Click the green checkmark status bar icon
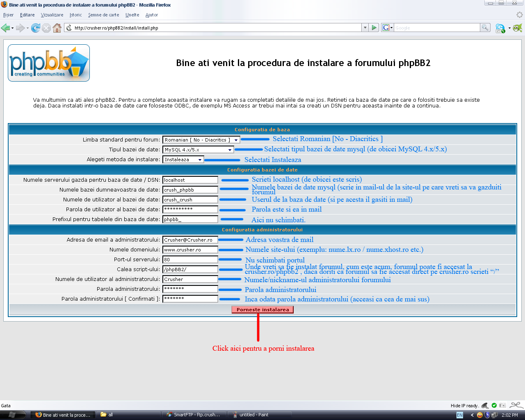 click(x=494, y=405)
